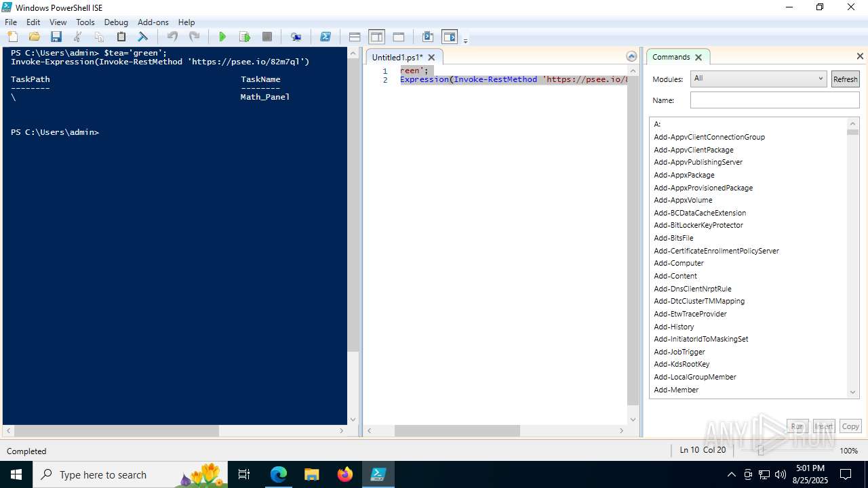Viewport: 868px width, 488px height.
Task: Click the taskbar search box
Action: 130,474
